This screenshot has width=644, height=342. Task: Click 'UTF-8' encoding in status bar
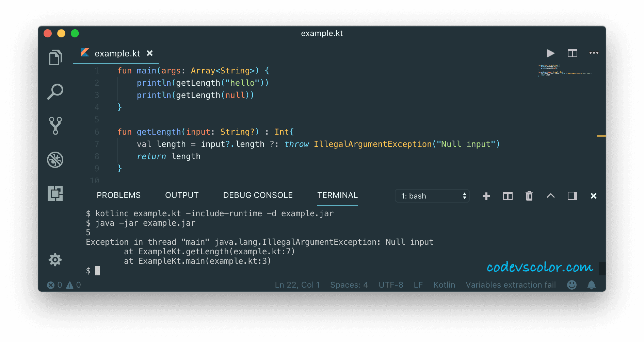pyautogui.click(x=391, y=285)
